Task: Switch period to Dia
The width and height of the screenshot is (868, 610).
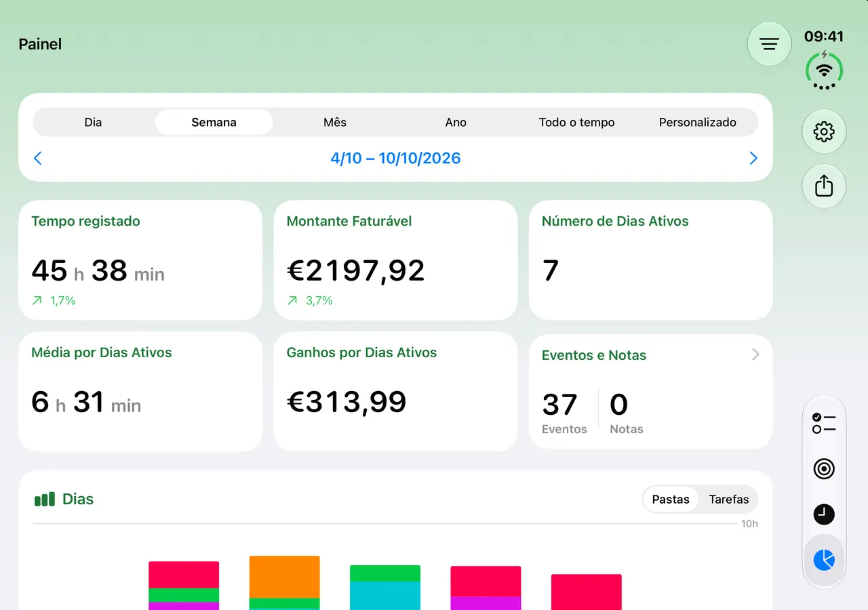Action: 93,123
